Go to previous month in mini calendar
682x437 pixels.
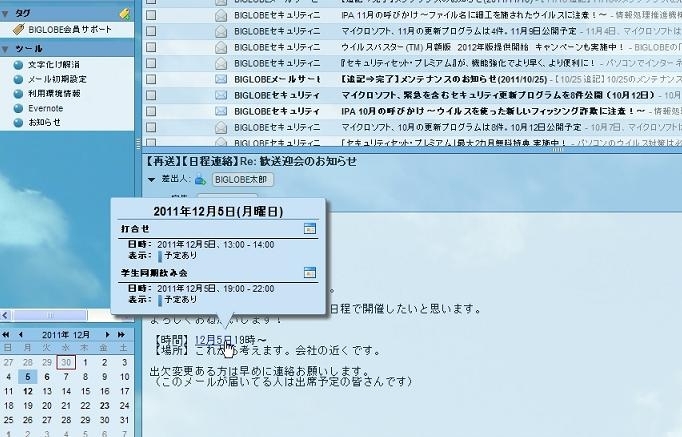click(x=20, y=334)
